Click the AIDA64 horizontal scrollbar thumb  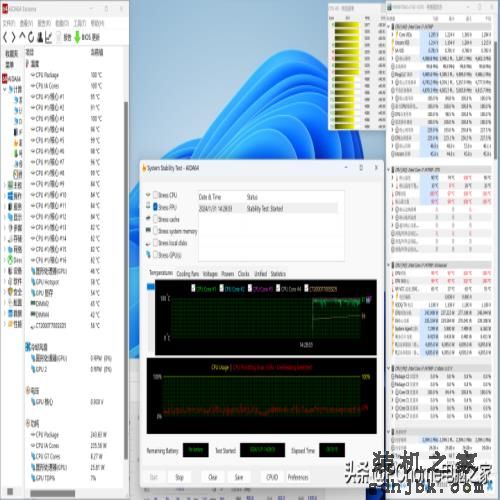[x=52, y=493]
